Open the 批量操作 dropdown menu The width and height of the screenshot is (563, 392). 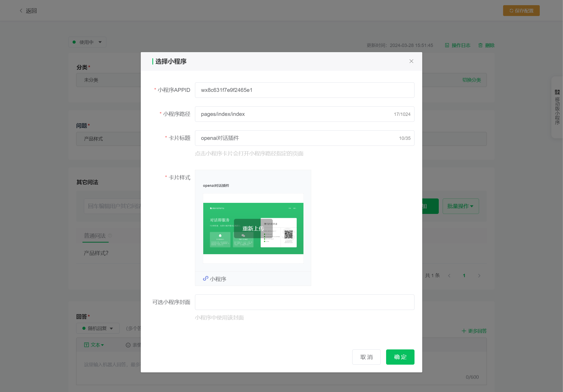coord(460,206)
